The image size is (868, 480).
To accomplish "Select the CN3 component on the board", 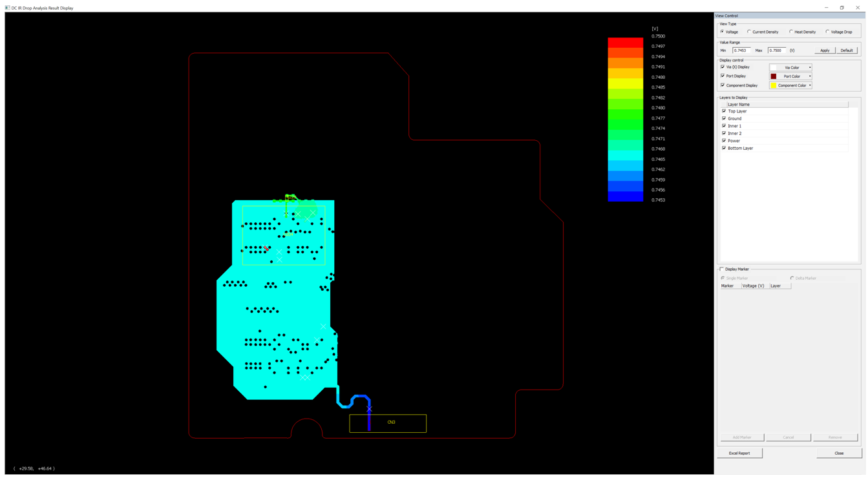I will [391, 423].
